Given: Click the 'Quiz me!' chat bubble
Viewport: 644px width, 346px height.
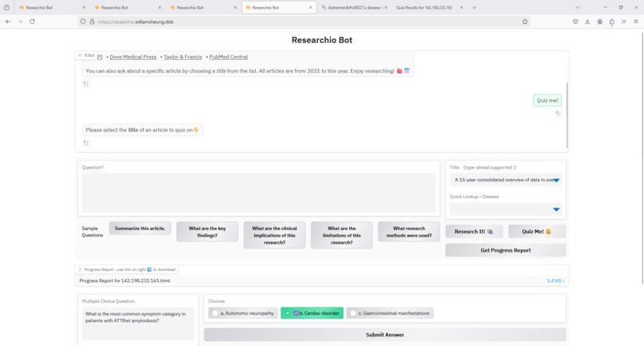Looking at the screenshot, I should click(x=547, y=100).
